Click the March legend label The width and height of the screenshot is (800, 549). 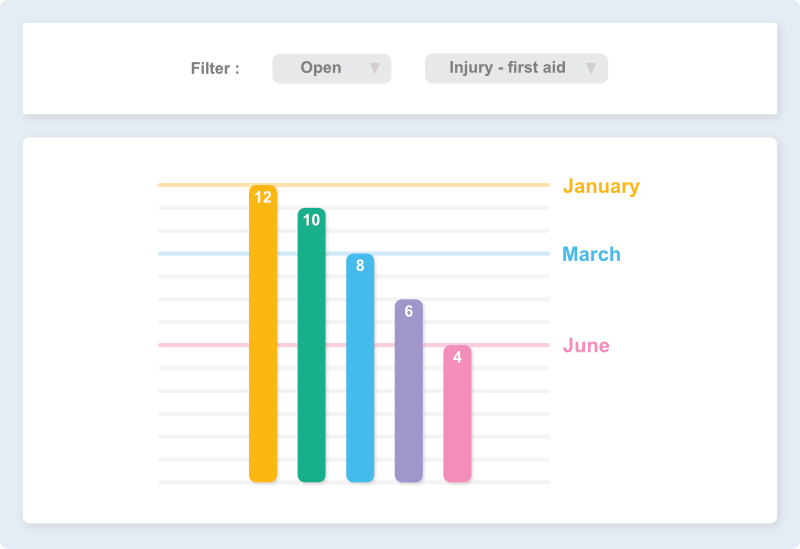click(591, 254)
